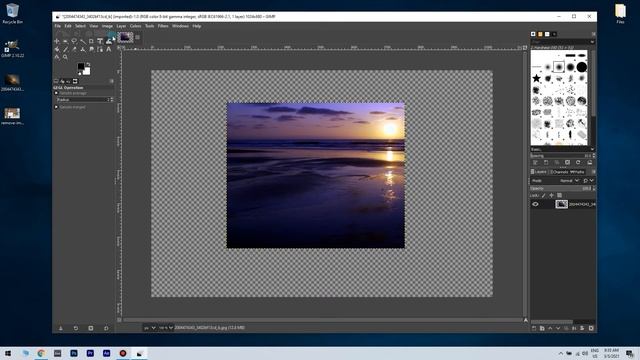This screenshot has width=640, height=360.
Task: Switch layer mode group selector
Action: pos(589,181)
